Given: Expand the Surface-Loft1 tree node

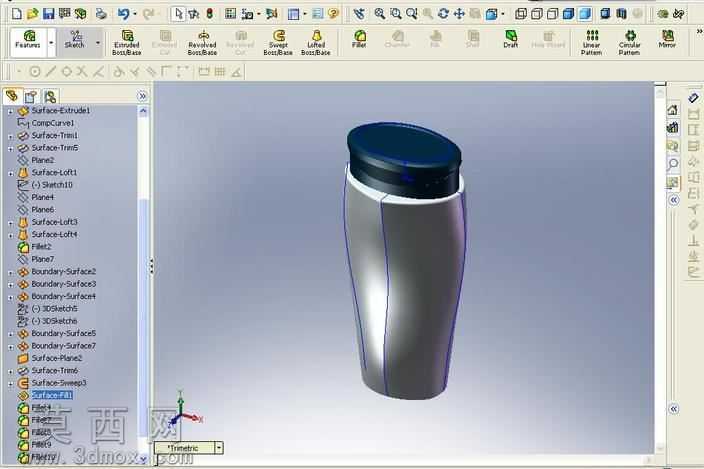Looking at the screenshot, I should click(x=10, y=173).
